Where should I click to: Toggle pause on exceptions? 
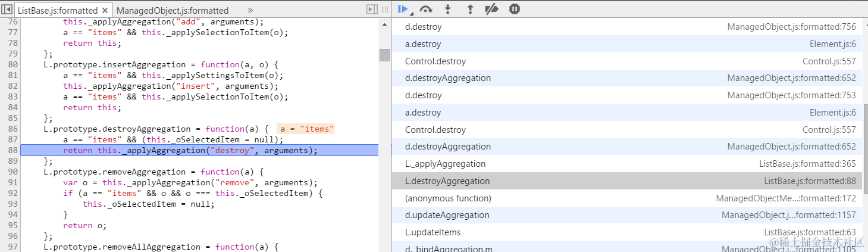tap(515, 9)
